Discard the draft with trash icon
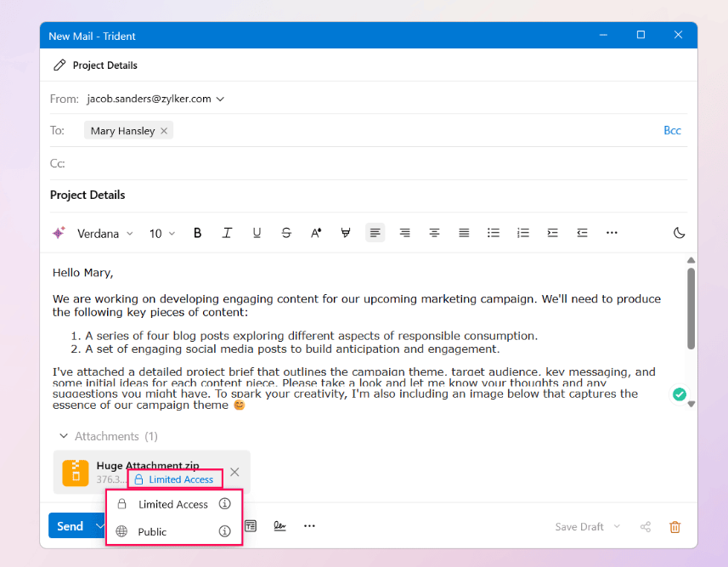728x567 pixels. (675, 527)
